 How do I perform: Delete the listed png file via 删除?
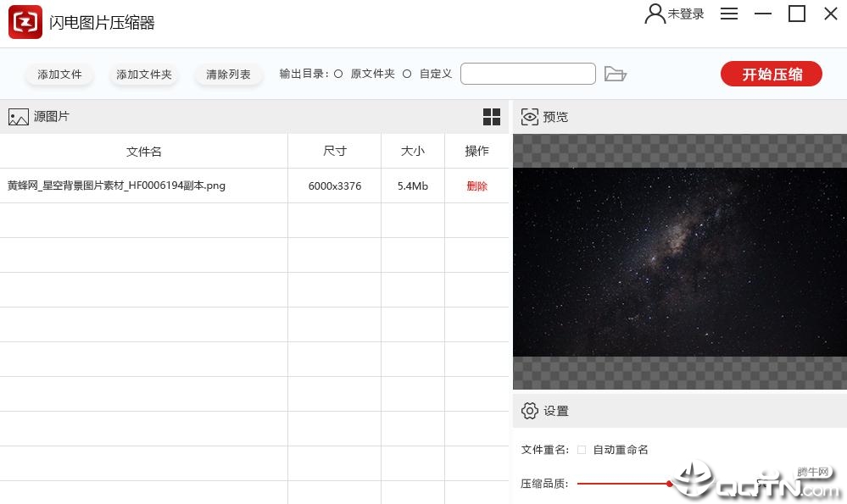(x=477, y=186)
